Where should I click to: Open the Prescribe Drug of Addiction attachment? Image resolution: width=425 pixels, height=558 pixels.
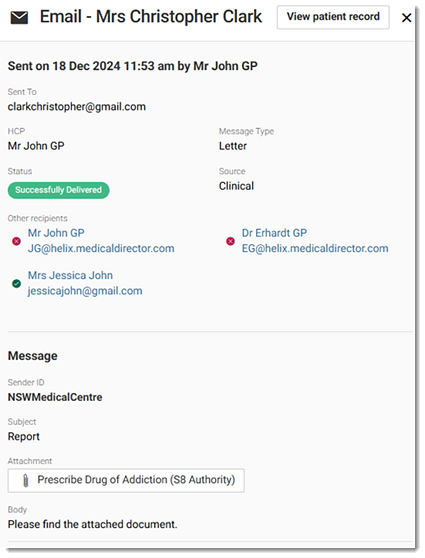coord(126,480)
